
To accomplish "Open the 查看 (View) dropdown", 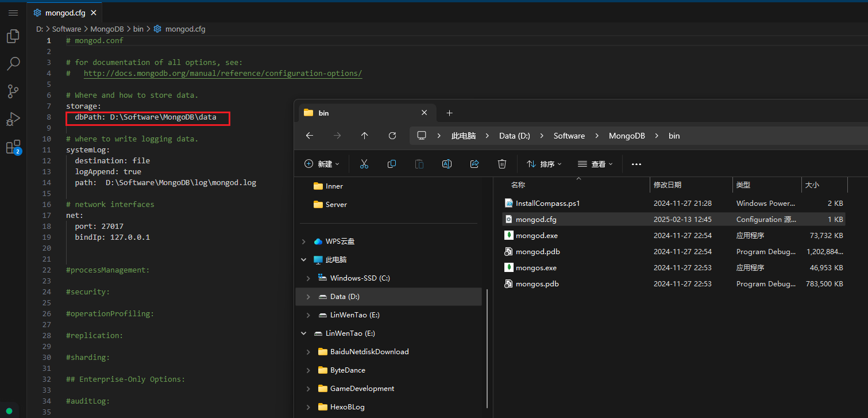I will [595, 164].
